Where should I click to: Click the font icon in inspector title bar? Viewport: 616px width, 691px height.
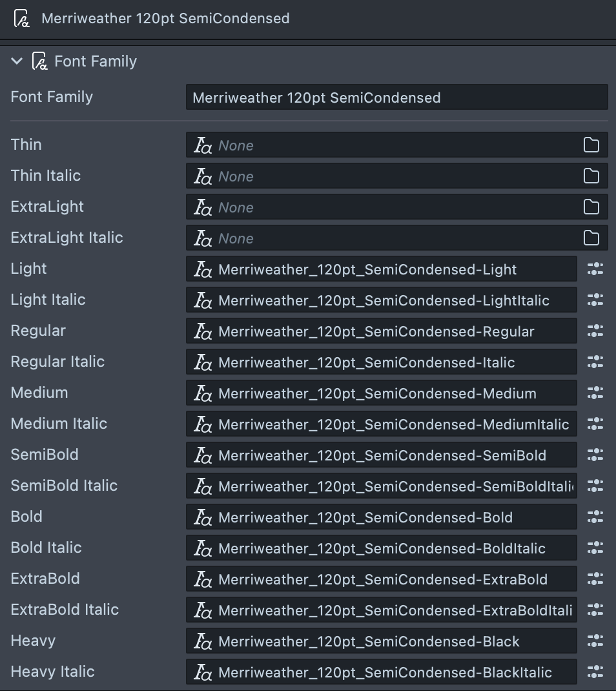(22, 18)
